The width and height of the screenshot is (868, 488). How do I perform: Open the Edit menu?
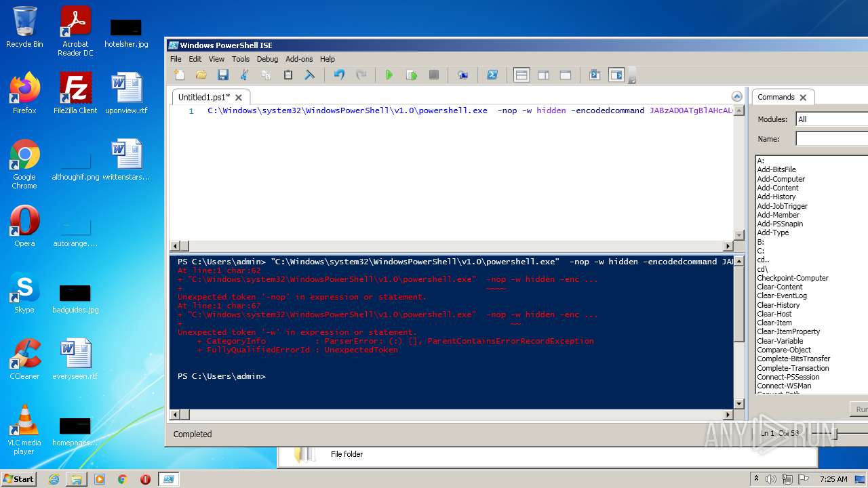(195, 59)
